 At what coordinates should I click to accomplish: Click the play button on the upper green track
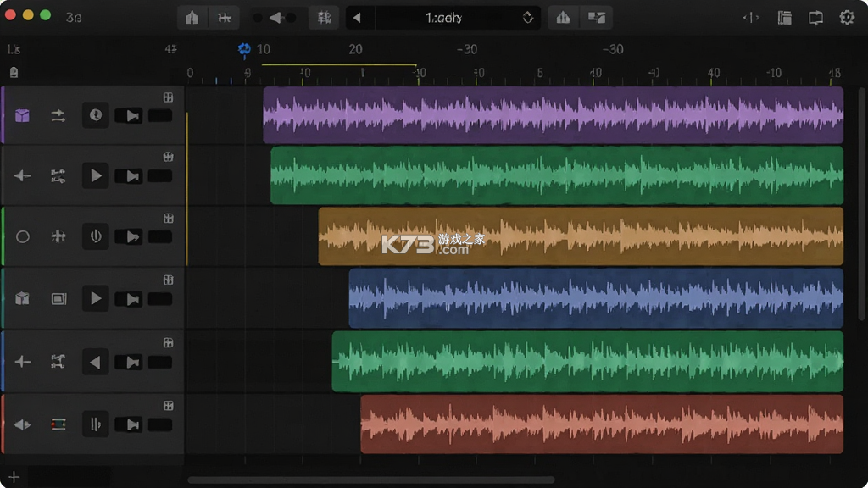coord(95,176)
